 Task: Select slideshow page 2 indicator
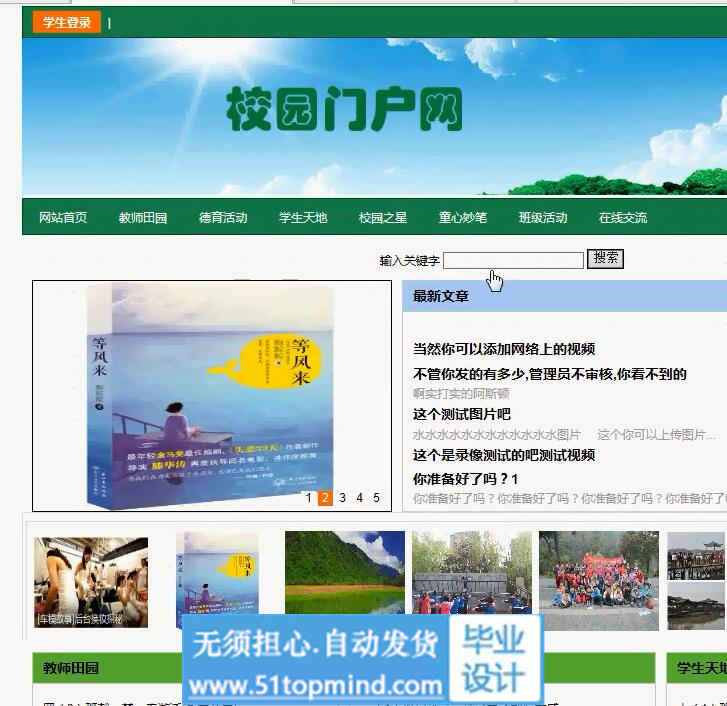[x=325, y=498]
